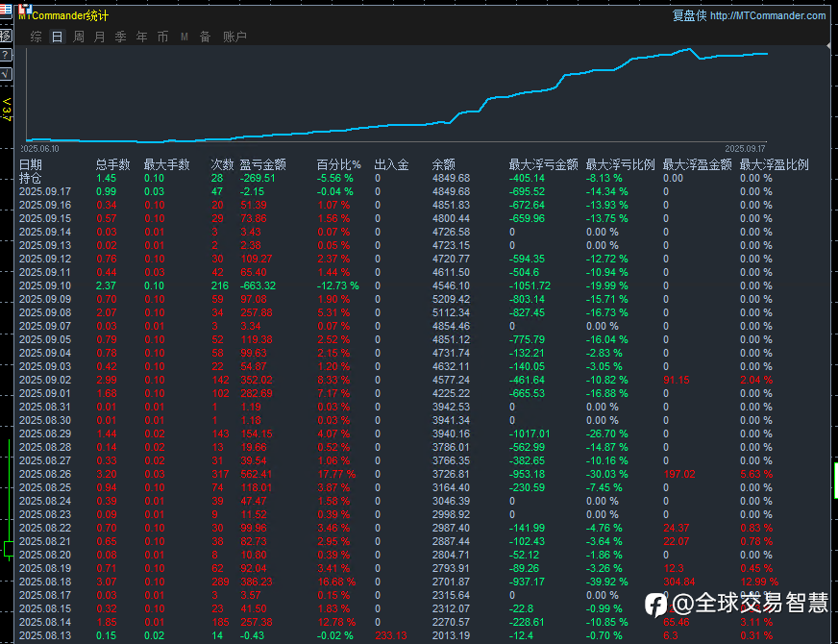Click the 盈亏金额 column header
This screenshot has width=838, height=644.
pos(262,164)
